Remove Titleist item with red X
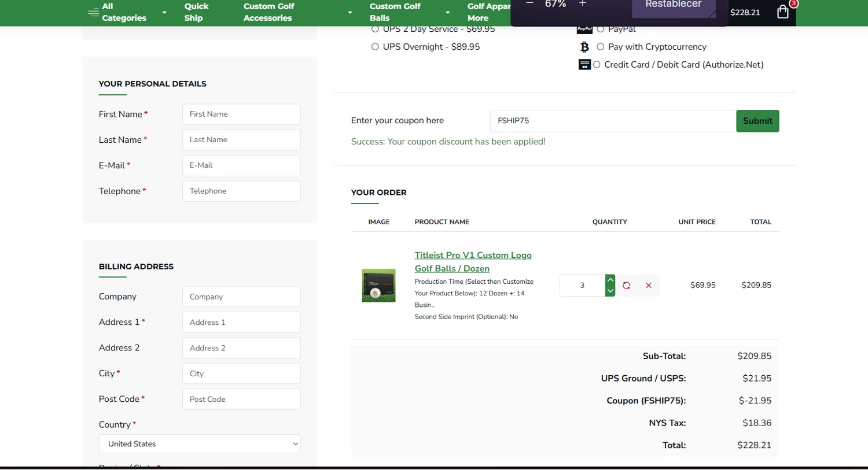Viewport: 868px width, 470px height. click(x=649, y=286)
